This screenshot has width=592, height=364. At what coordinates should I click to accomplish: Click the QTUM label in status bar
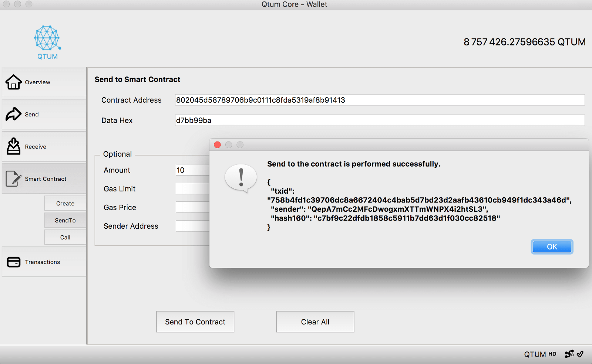(x=535, y=354)
